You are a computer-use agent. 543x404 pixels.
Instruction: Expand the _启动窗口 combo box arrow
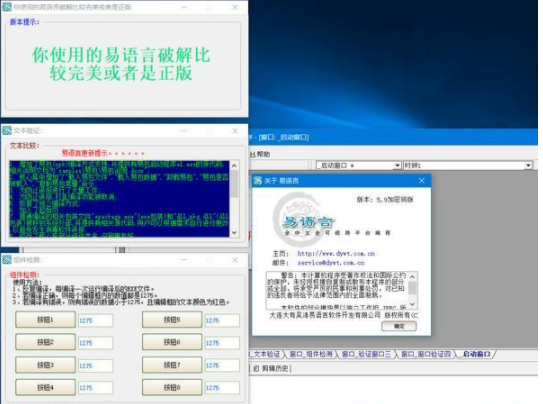tap(397, 165)
